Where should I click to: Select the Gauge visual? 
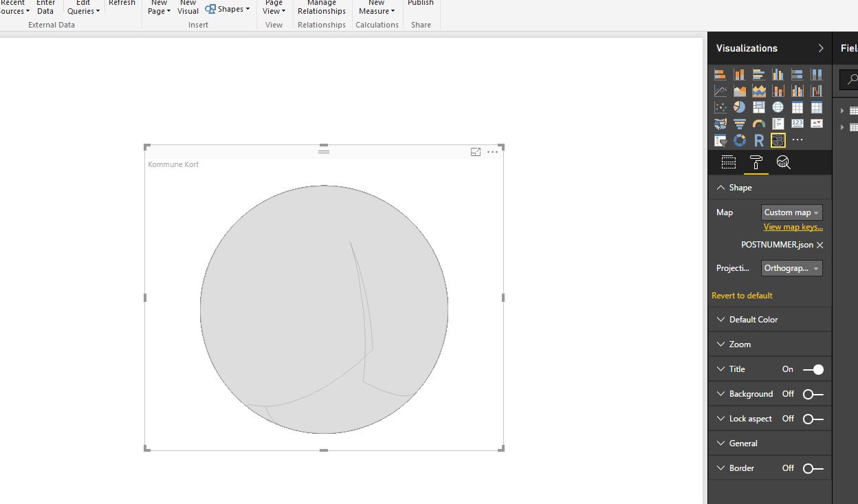point(758,124)
